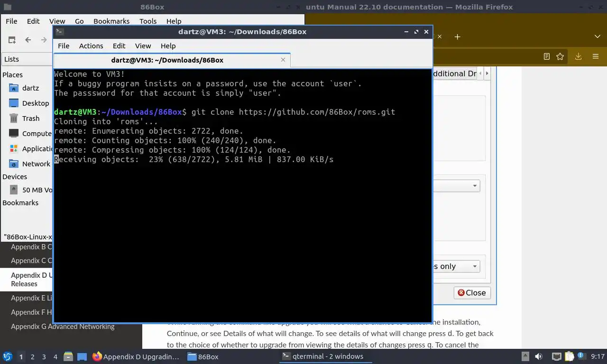
Task: Switch to workspace 2
Action: pos(32,356)
